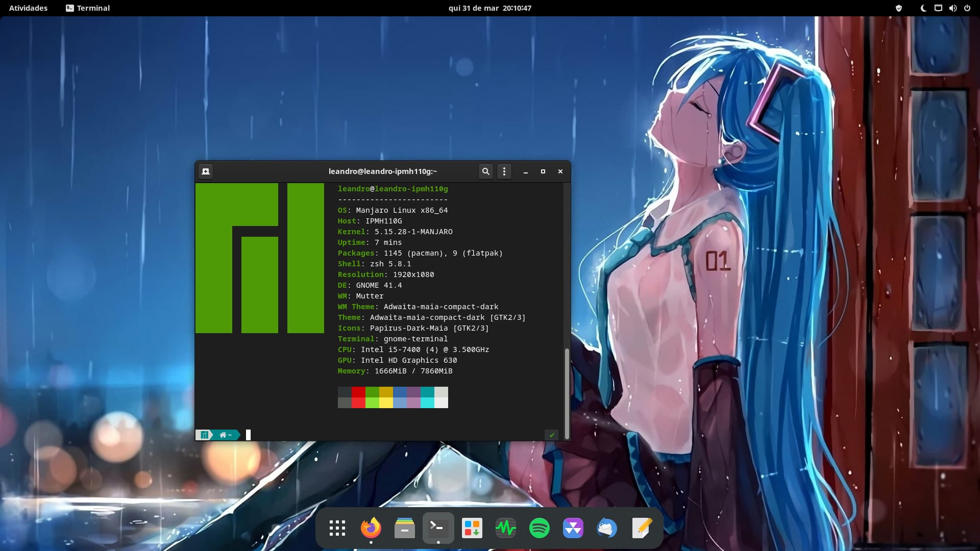Open system monitor from dock
980x551 pixels.
[506, 528]
